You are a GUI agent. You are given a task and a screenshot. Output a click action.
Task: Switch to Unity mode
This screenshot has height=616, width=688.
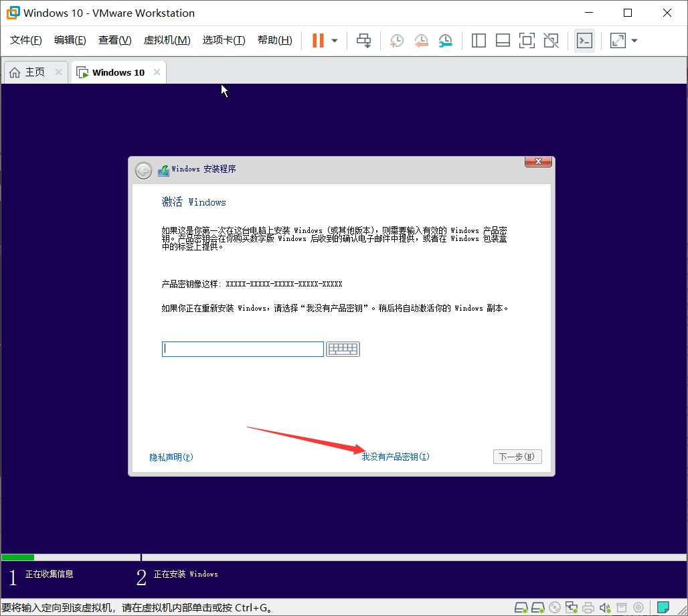(x=551, y=41)
